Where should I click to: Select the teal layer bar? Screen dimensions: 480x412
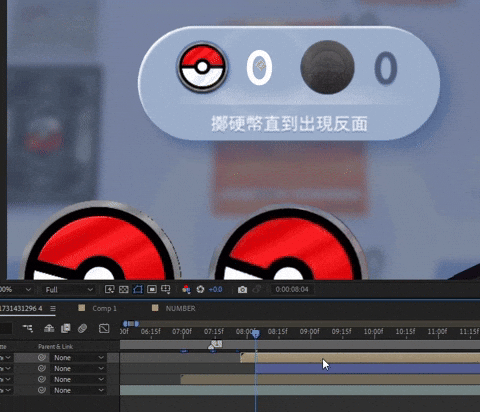(300, 390)
